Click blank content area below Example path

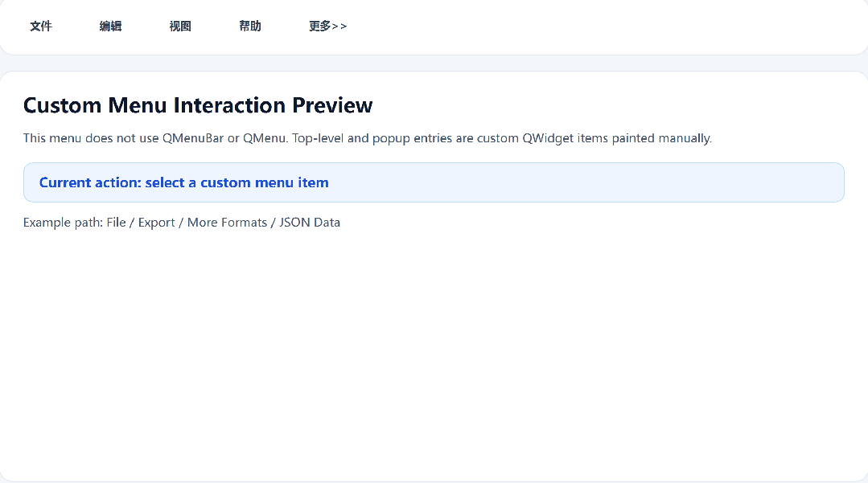point(434,354)
